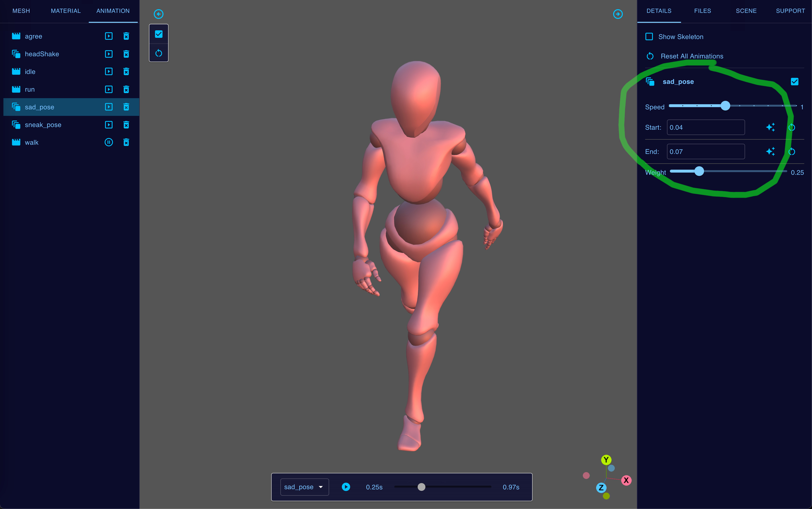Adjust the Weight slider handle

(x=699, y=171)
